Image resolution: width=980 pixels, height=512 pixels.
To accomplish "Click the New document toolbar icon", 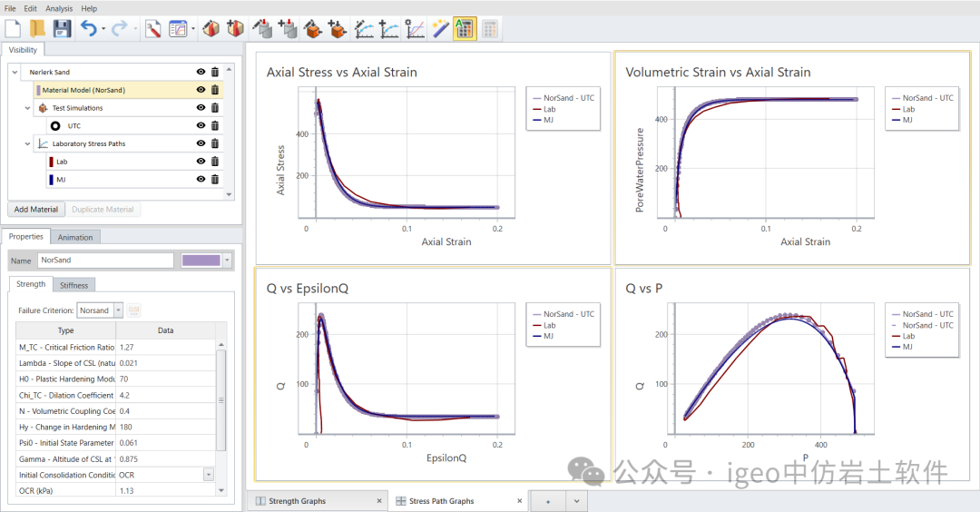I will 14,29.
